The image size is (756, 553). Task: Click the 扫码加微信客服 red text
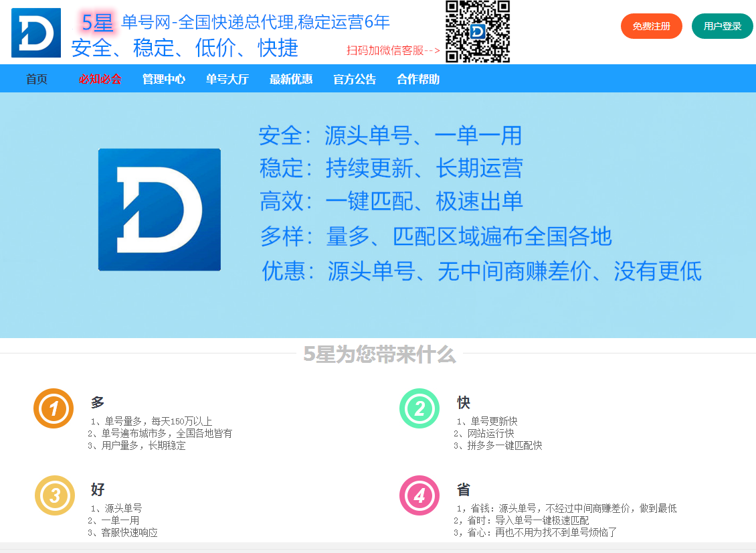[x=393, y=50]
